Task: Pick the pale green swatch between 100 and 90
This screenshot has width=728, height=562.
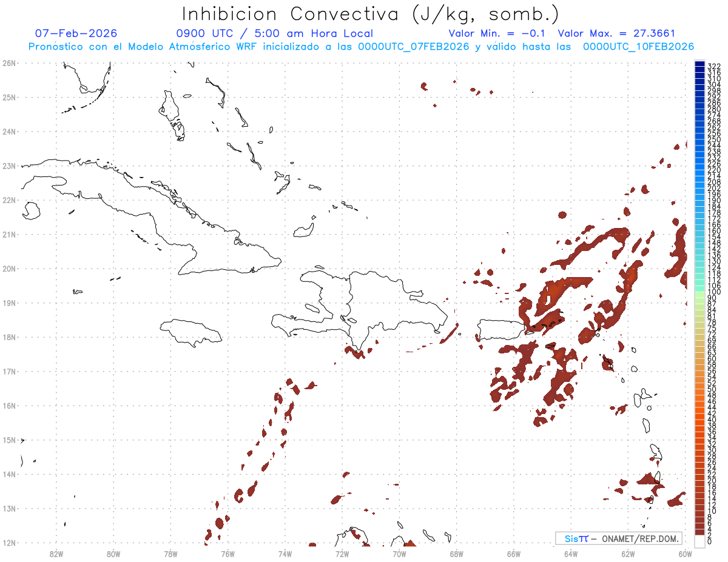Action: coord(699,295)
